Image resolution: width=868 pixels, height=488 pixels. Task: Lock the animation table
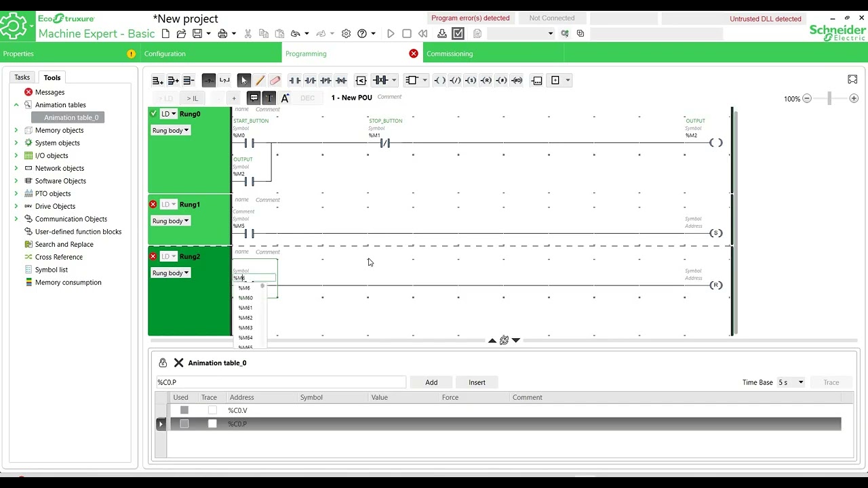[x=163, y=363]
